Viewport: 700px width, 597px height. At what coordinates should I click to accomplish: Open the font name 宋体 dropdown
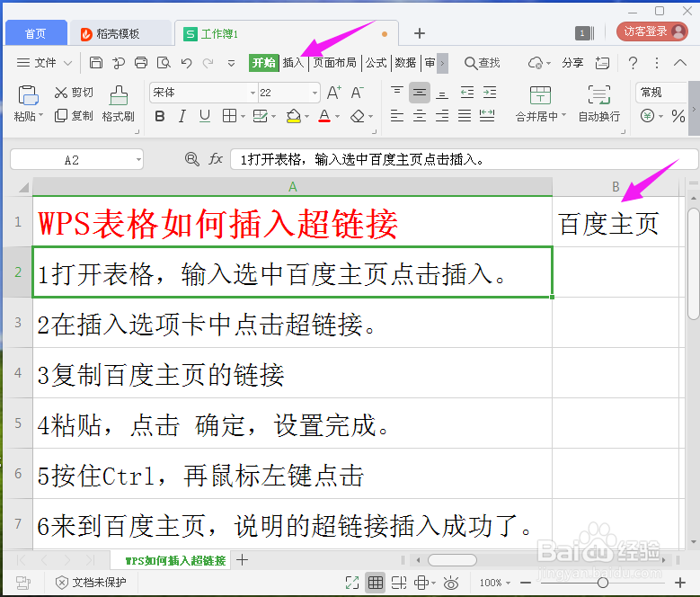[x=253, y=93]
